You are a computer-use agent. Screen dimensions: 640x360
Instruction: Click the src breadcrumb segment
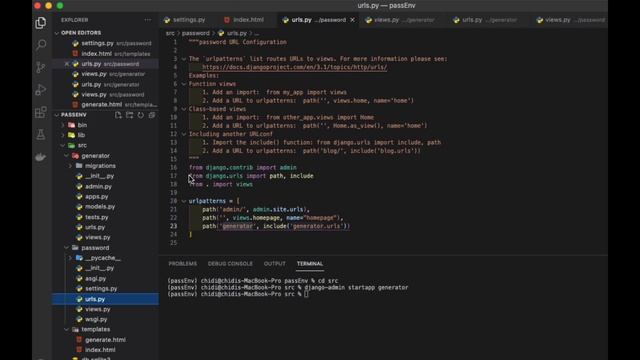(170, 33)
